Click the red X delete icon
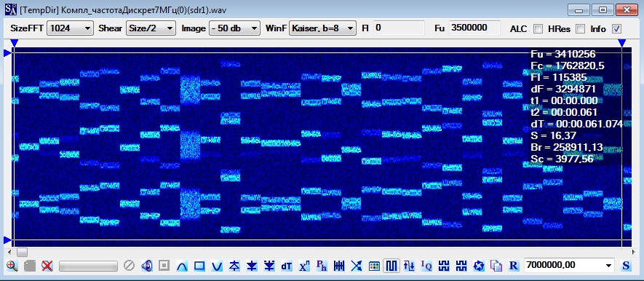The image size is (644, 281). [x=47, y=266]
